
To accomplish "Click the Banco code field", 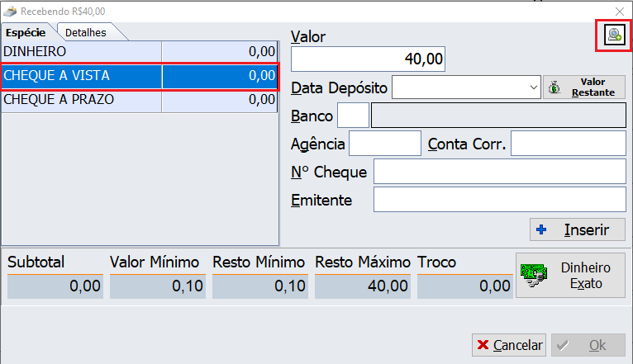I will [x=353, y=116].
